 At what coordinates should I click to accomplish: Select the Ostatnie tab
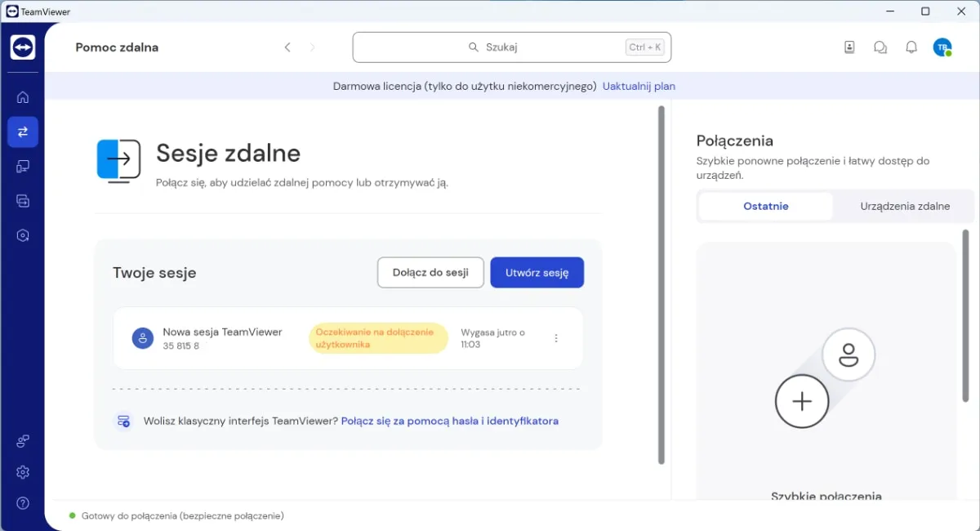764,206
